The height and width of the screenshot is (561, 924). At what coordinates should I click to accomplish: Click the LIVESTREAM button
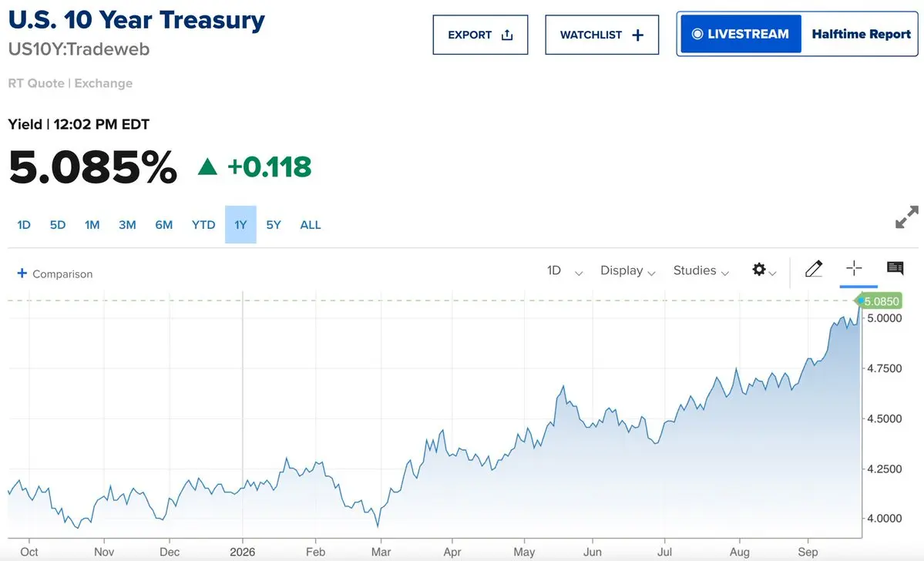tap(741, 34)
